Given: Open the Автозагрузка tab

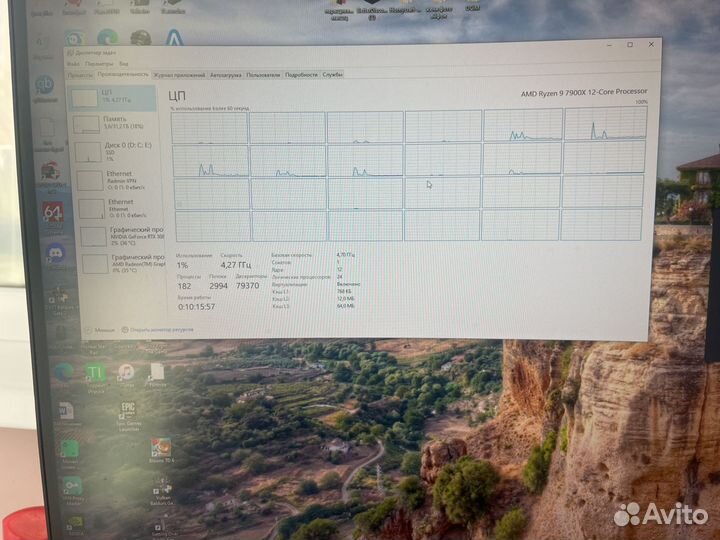Looking at the screenshot, I should 226,74.
